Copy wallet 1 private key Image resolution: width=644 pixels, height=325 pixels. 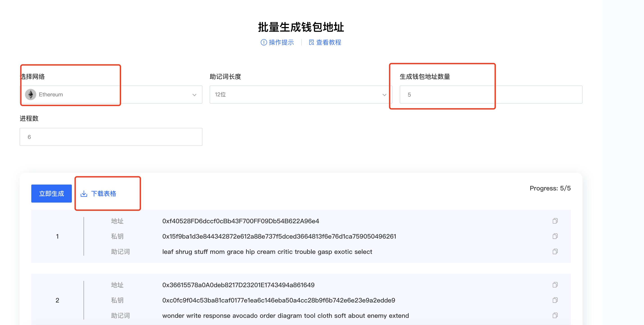coord(555,236)
